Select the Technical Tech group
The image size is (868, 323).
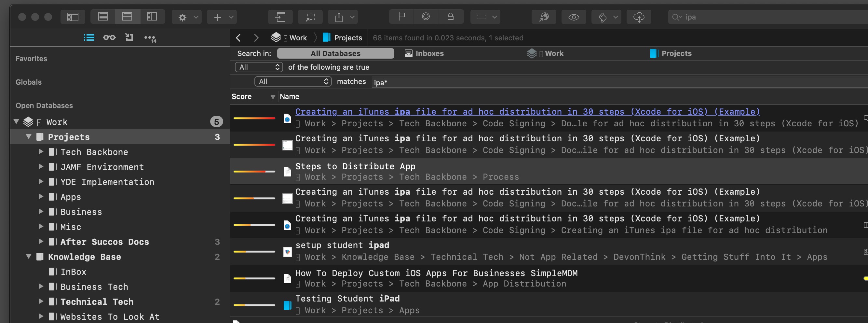120,302
